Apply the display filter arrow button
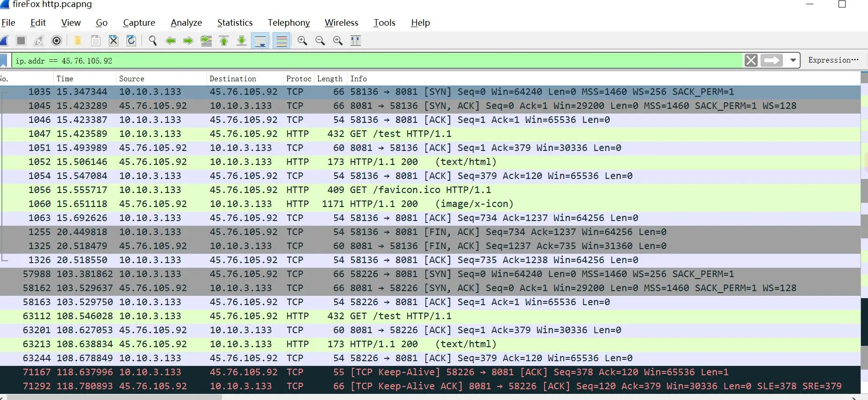Screen dimensions: 868x400 click(x=772, y=60)
